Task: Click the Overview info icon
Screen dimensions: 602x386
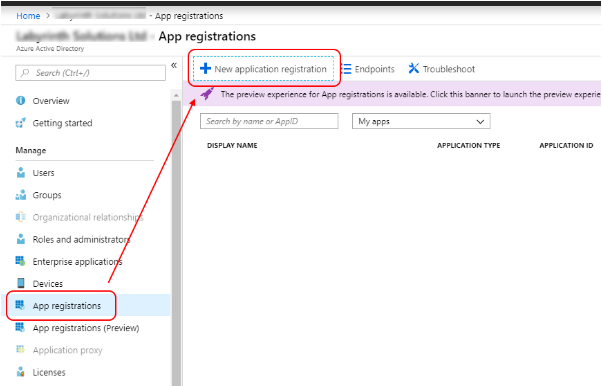Action: [x=21, y=101]
